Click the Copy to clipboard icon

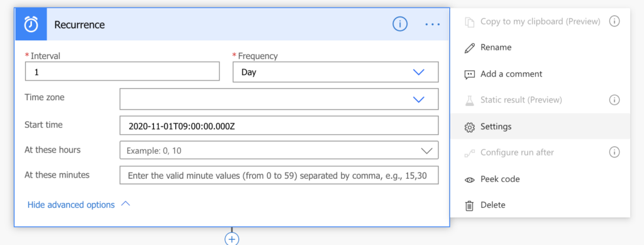pyautogui.click(x=469, y=22)
